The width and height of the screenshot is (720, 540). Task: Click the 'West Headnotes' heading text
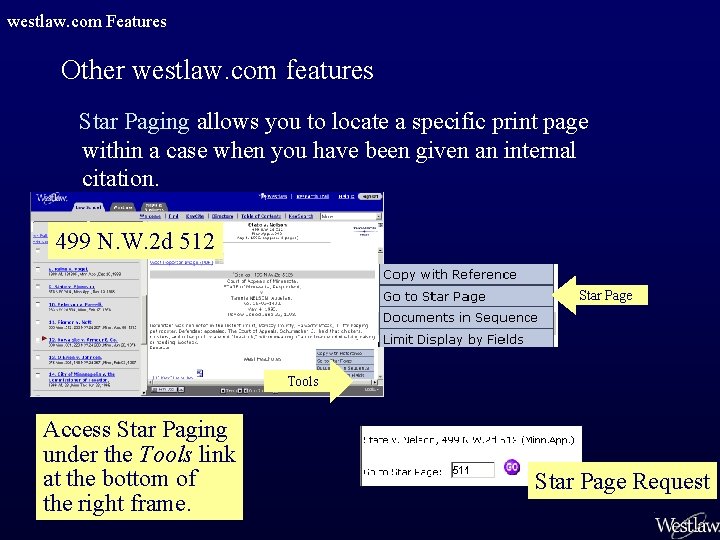click(x=262, y=359)
